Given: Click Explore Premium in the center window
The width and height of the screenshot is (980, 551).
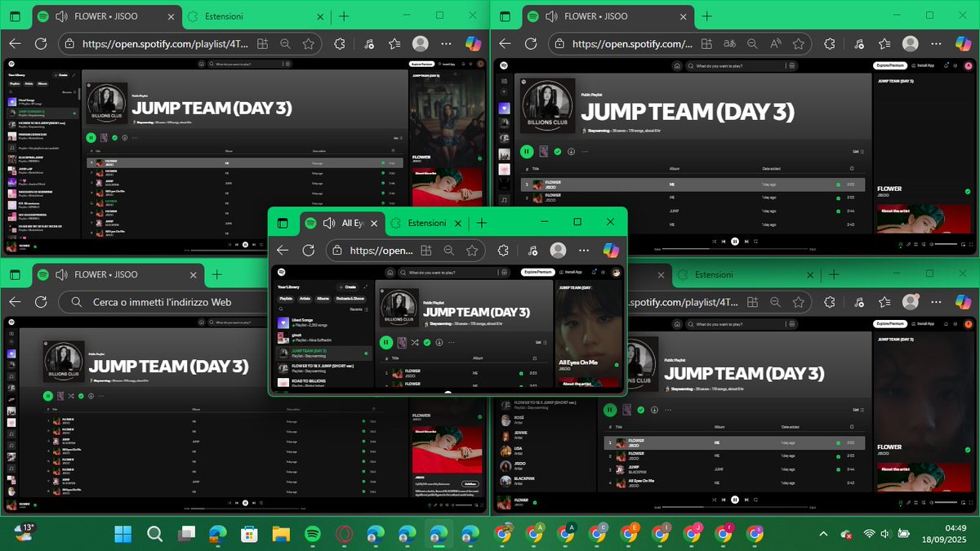Looking at the screenshot, I should pyautogui.click(x=537, y=272).
